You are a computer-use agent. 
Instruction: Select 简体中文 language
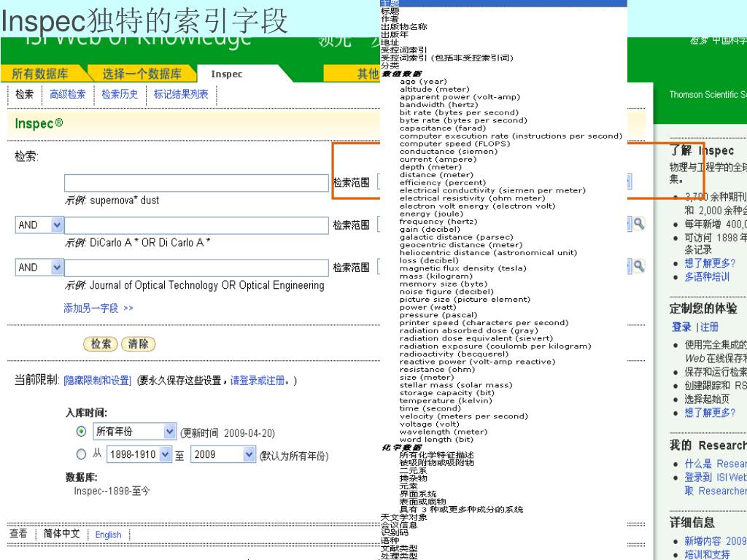pos(61,534)
